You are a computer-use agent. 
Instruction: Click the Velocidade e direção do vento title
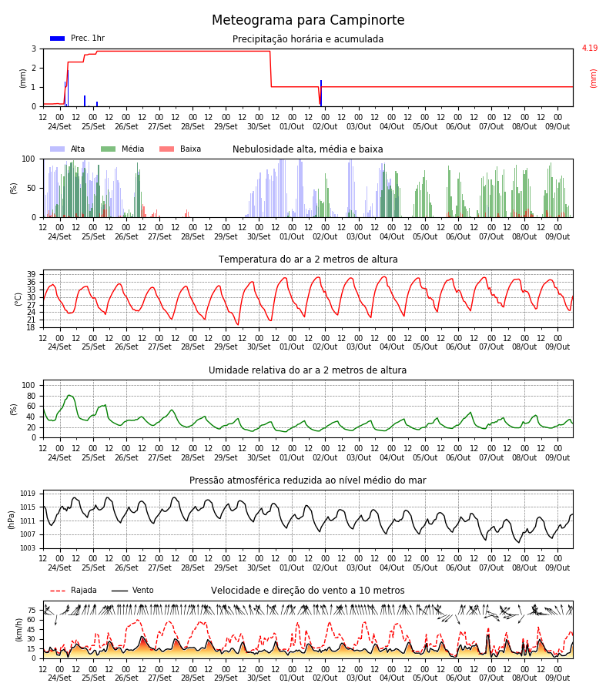[x=307, y=591]
